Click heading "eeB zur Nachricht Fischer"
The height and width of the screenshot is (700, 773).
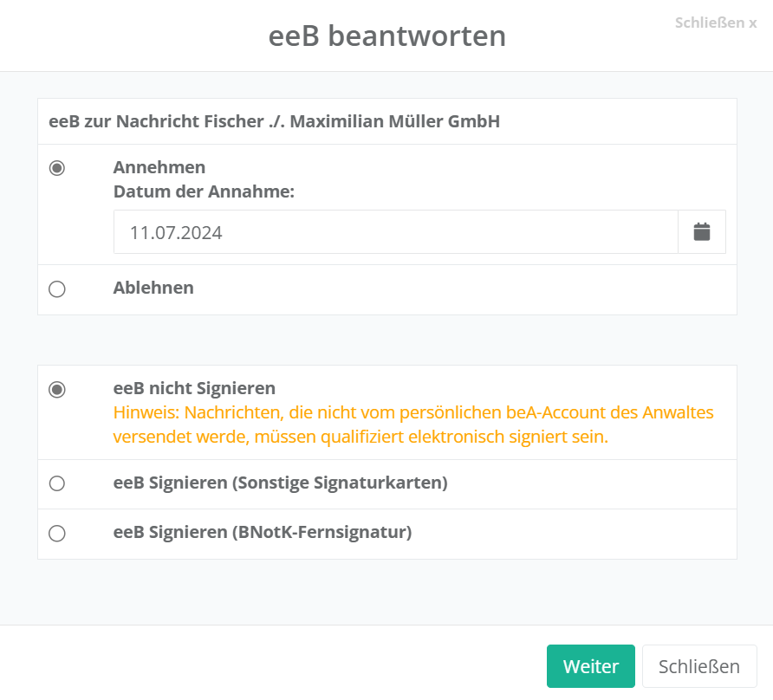click(274, 121)
